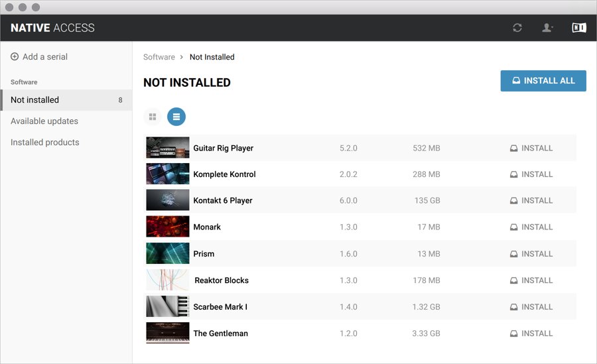Install Komplete Kontrol
597x364 pixels.
531,174
